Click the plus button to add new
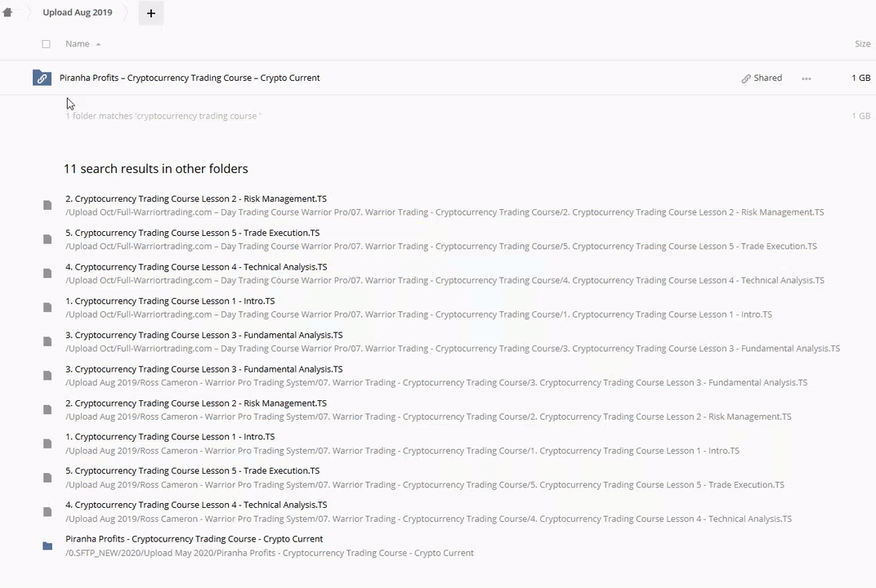Screen dimensions: 876x588 pyautogui.click(x=150, y=13)
